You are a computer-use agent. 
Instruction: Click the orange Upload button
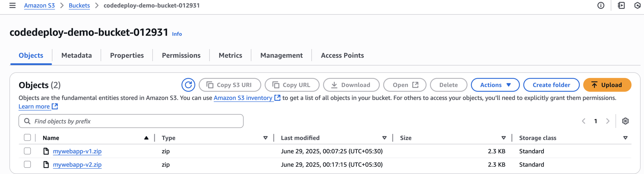607,85
